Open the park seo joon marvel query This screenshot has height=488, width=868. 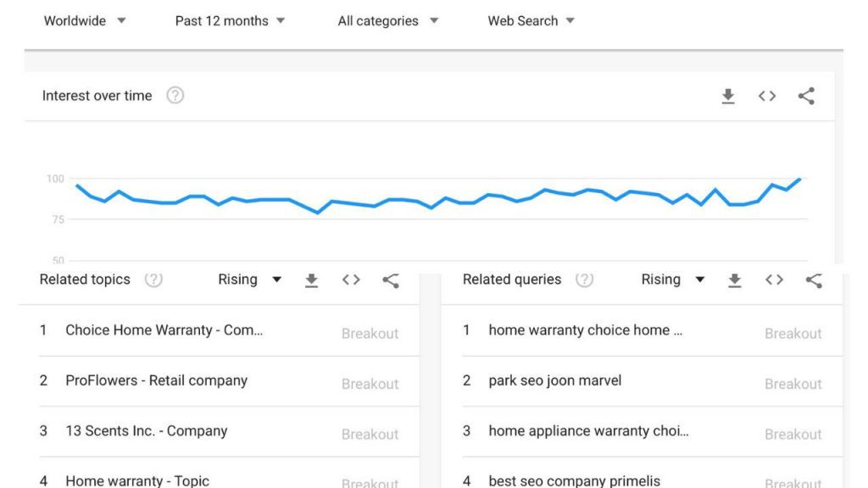coord(554,380)
